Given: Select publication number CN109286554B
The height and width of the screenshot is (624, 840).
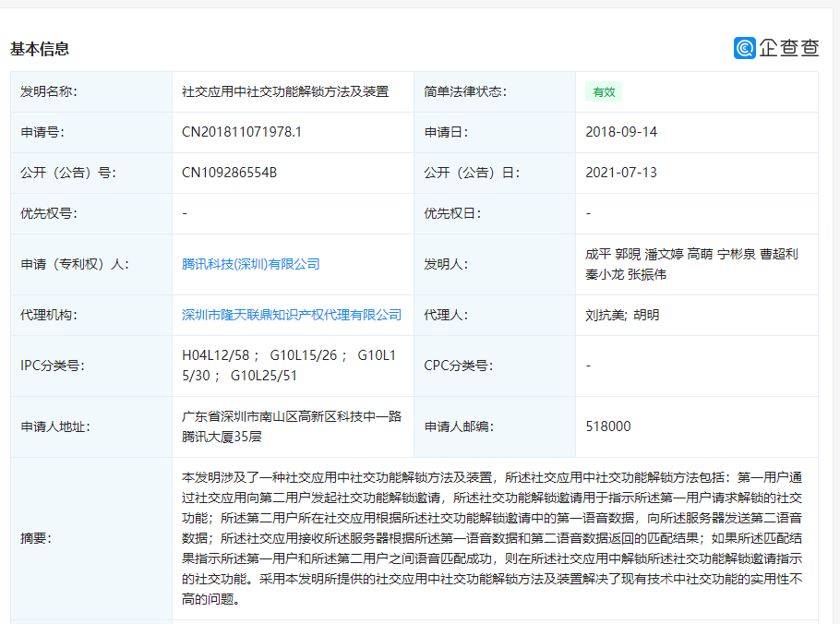Looking at the screenshot, I should (230, 173).
